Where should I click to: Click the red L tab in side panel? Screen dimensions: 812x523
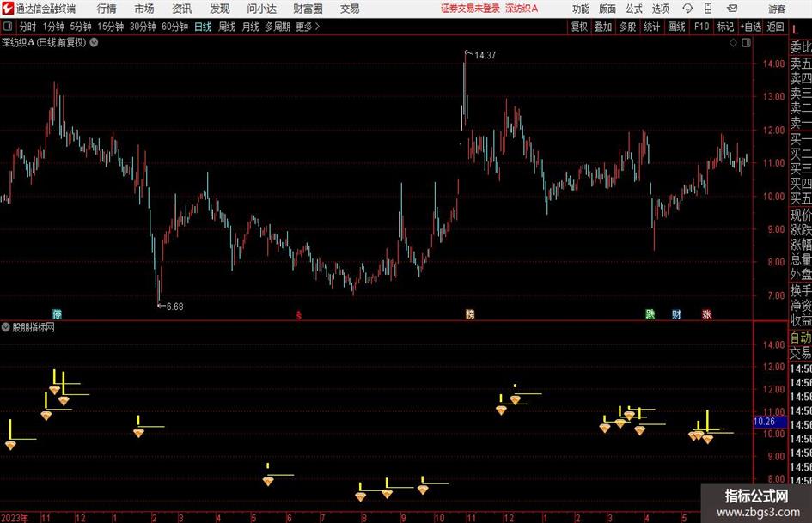coord(796,30)
